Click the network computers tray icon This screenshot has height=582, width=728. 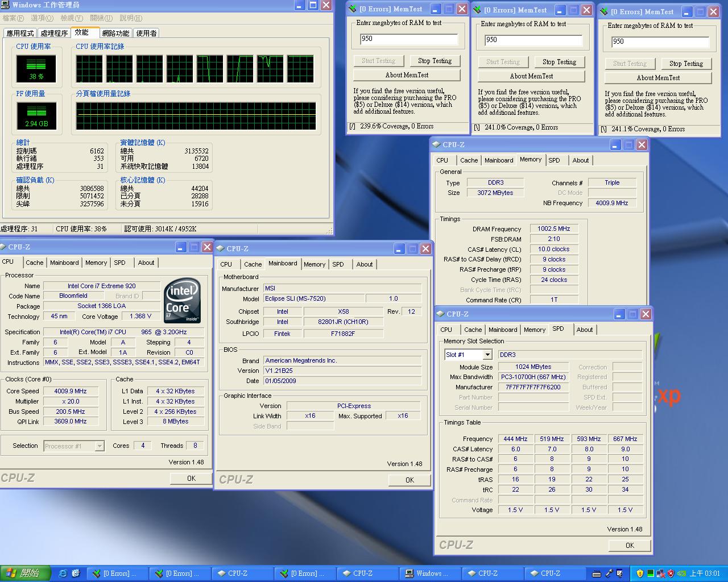(661, 573)
